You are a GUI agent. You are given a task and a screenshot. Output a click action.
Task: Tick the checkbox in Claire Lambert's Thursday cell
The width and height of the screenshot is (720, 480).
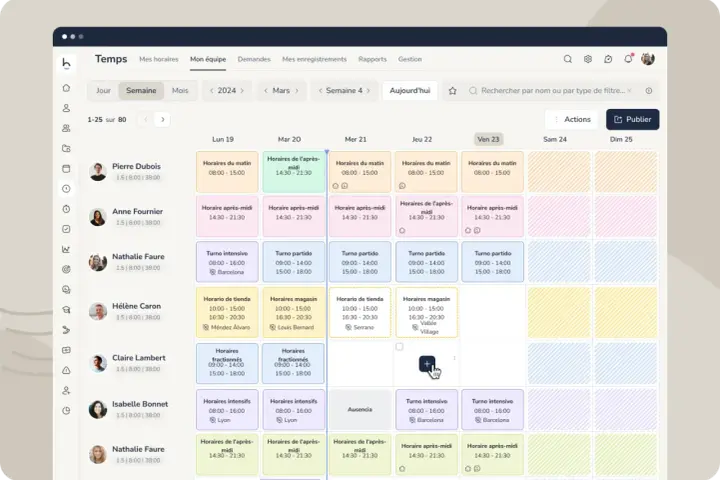pos(399,346)
